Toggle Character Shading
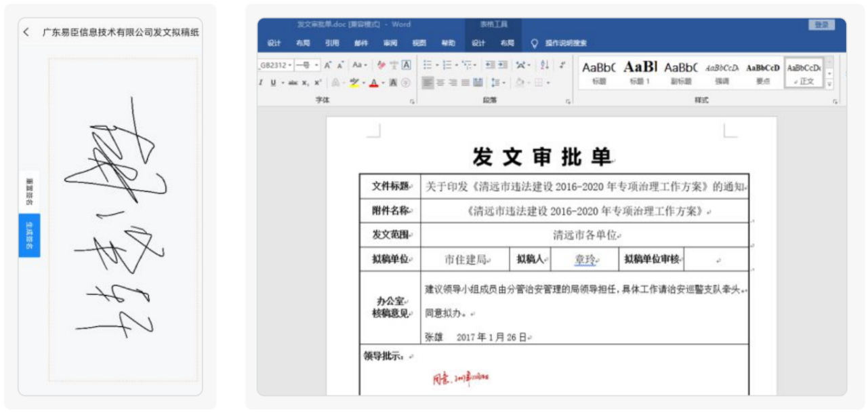 393,83
